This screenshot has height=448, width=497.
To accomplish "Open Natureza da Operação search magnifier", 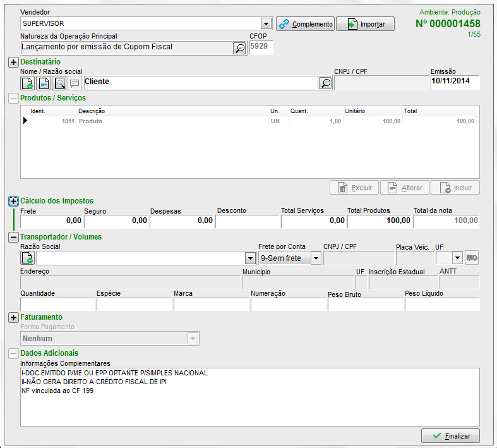I will tap(239, 48).
